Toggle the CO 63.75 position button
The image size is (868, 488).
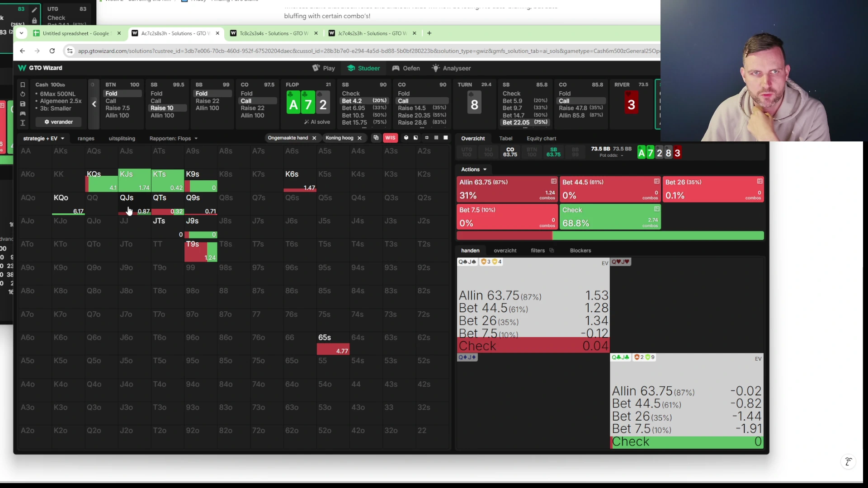click(510, 152)
